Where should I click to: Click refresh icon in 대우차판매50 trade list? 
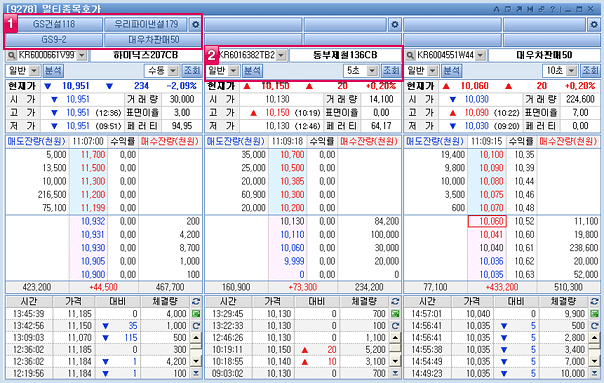[594, 326]
